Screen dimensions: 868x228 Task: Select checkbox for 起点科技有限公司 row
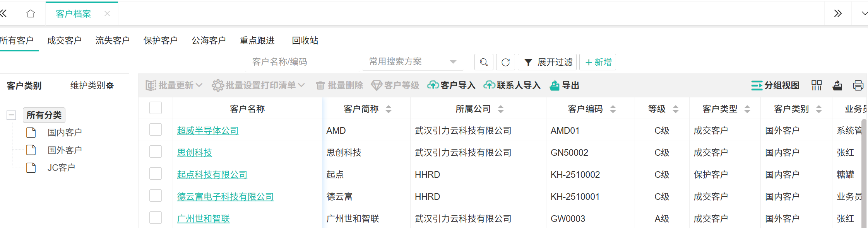click(156, 174)
